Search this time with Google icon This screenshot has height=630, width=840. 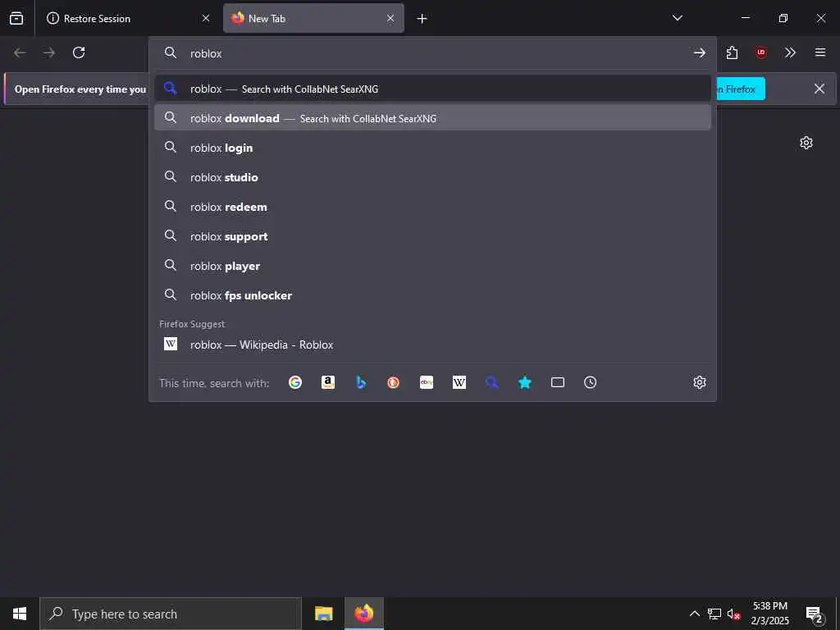coord(295,382)
